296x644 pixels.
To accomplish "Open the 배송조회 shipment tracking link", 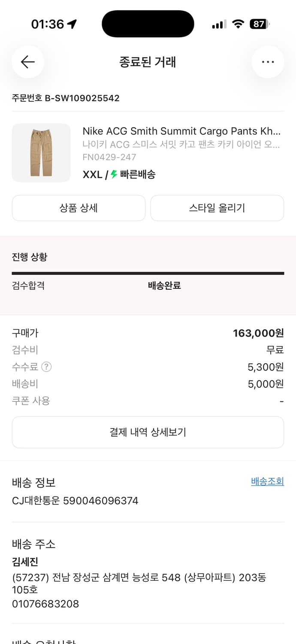I will 267,481.
